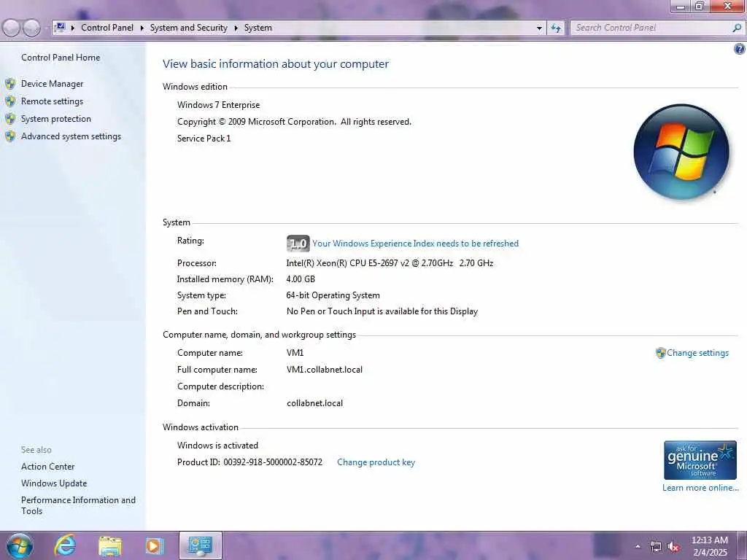Click processor value Intel(R) Xeon(R) CPU E5-2697

click(x=390, y=263)
